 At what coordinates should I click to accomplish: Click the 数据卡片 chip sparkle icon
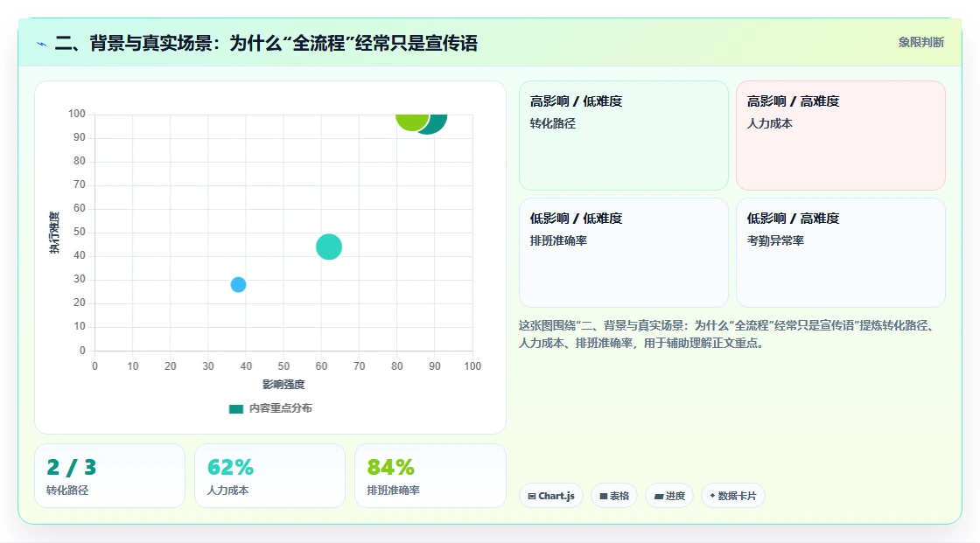[712, 496]
